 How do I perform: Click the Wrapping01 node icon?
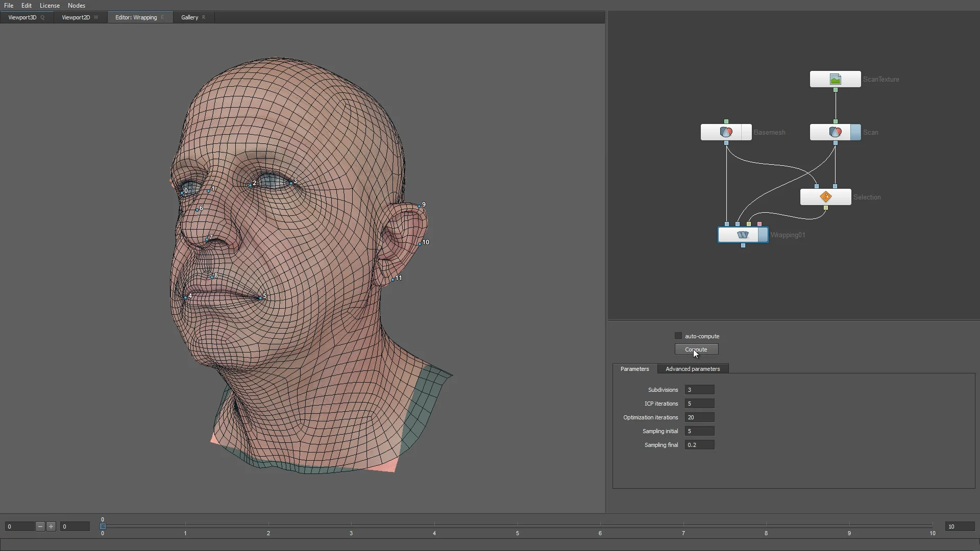743,235
